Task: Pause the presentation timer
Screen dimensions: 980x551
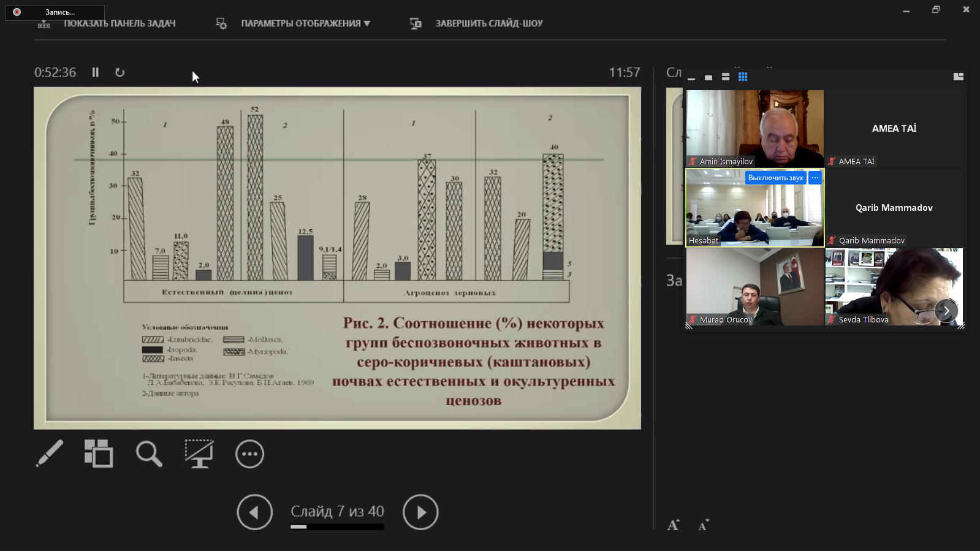Action: 96,72
